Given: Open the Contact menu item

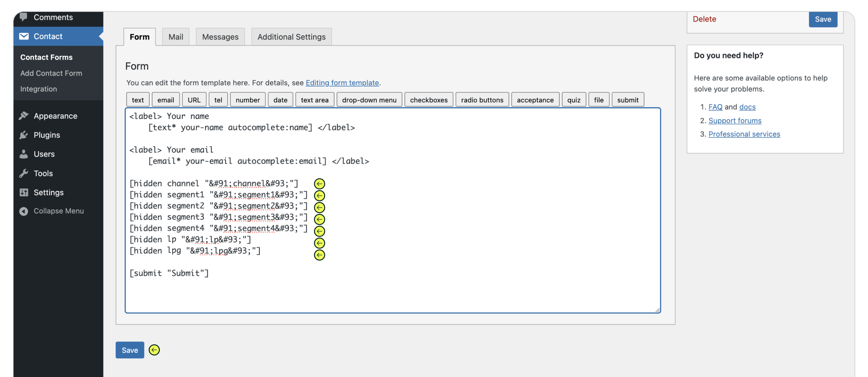Looking at the screenshot, I should point(58,36).
